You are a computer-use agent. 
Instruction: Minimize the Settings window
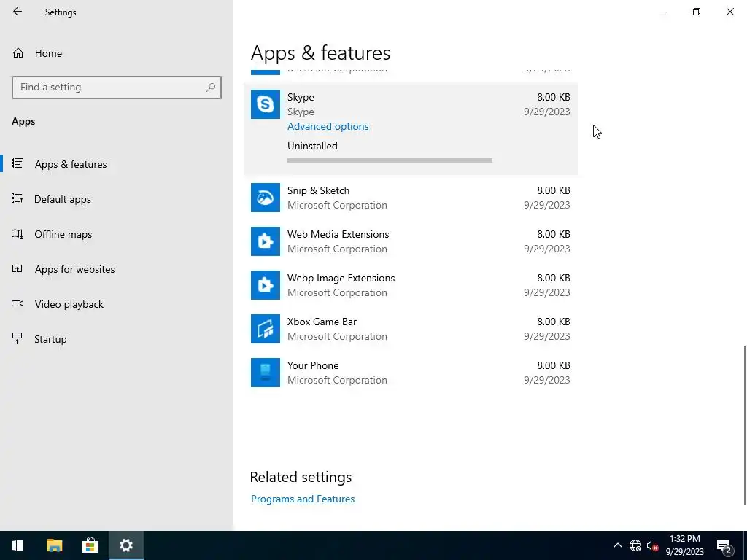[x=662, y=12]
